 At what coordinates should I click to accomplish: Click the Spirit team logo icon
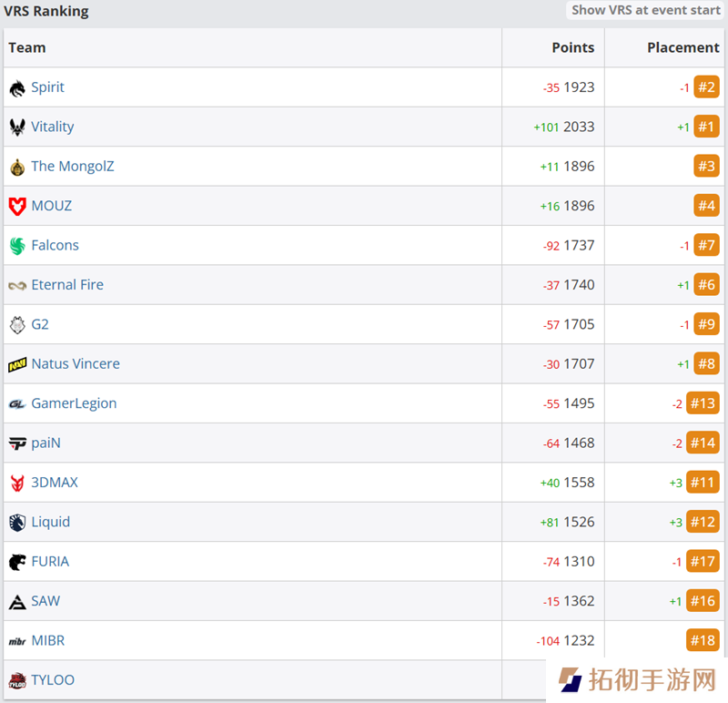click(17, 87)
